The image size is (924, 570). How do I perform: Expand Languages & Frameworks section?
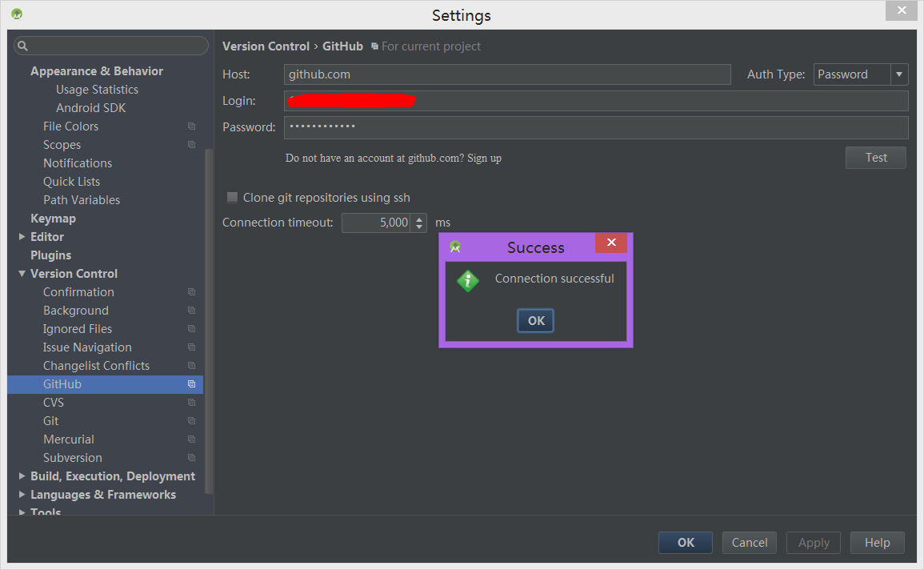[22, 494]
